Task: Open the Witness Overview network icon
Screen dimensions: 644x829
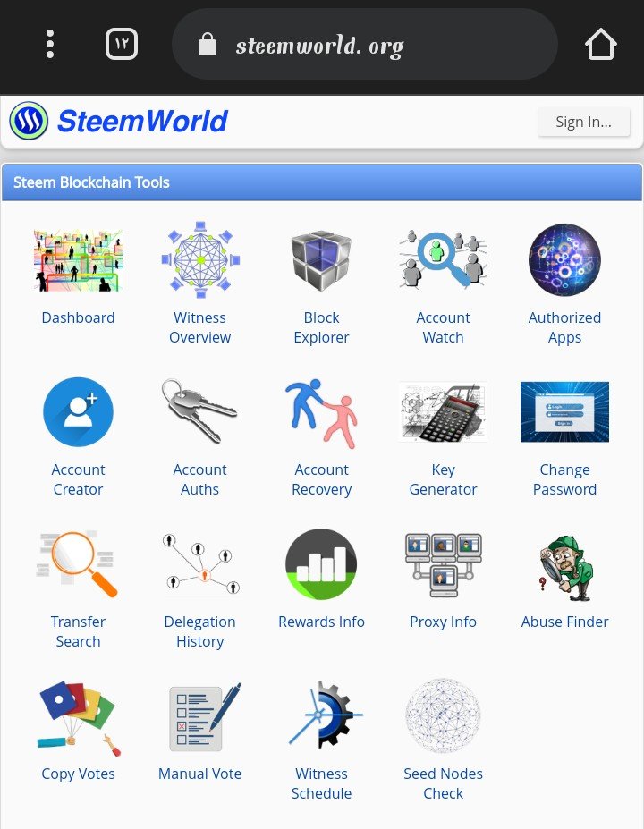Action: click(x=200, y=259)
